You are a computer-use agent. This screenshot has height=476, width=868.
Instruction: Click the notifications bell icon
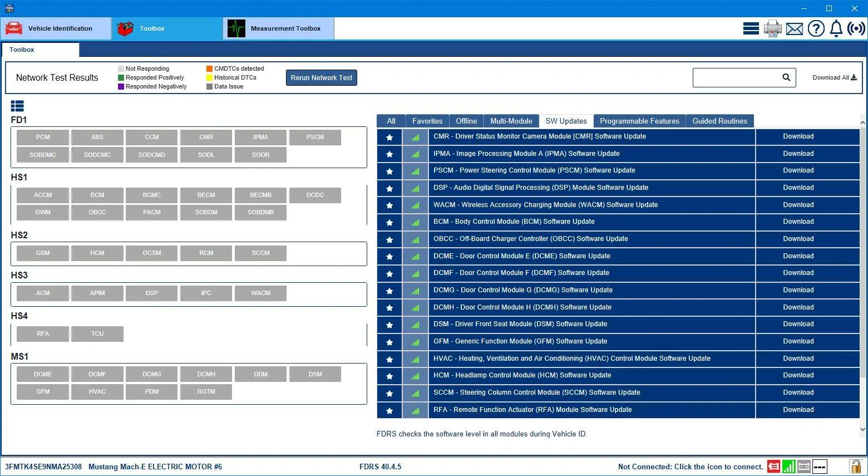[836, 28]
